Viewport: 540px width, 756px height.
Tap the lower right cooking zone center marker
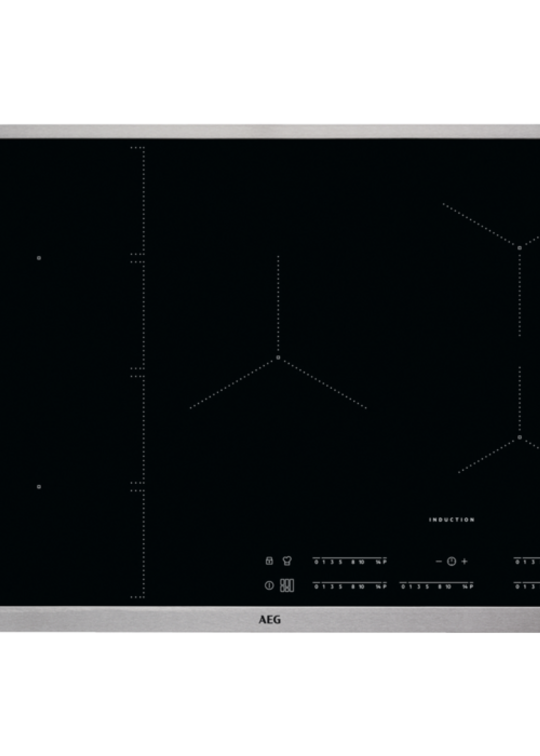tap(519, 437)
